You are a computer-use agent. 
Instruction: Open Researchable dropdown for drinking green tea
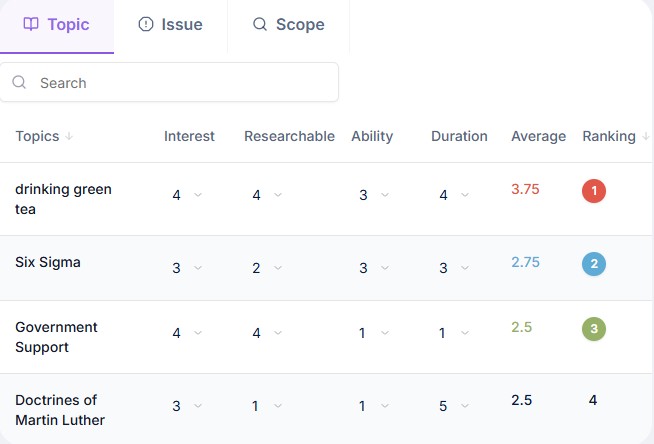267,195
